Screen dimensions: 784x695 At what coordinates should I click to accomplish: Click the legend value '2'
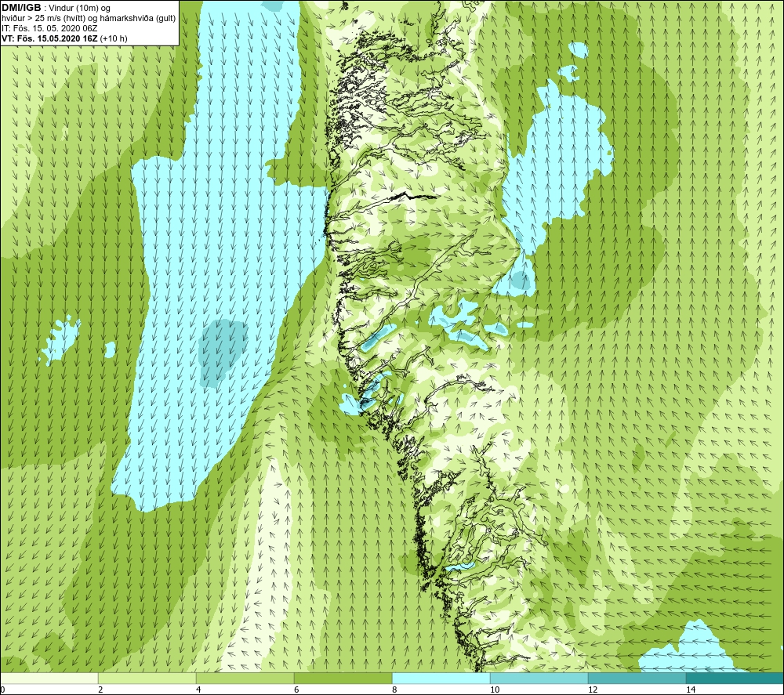pyautogui.click(x=100, y=690)
